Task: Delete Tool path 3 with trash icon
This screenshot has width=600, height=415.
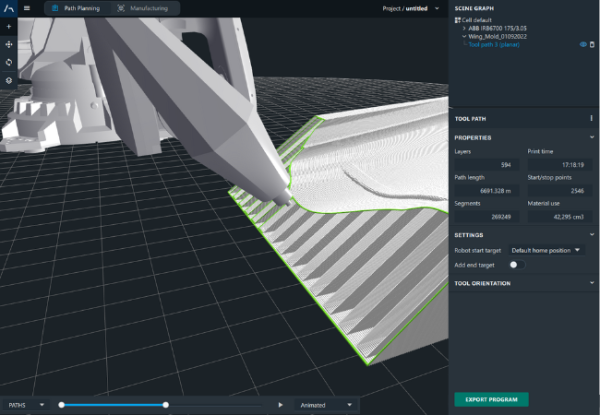Action: pyautogui.click(x=592, y=44)
